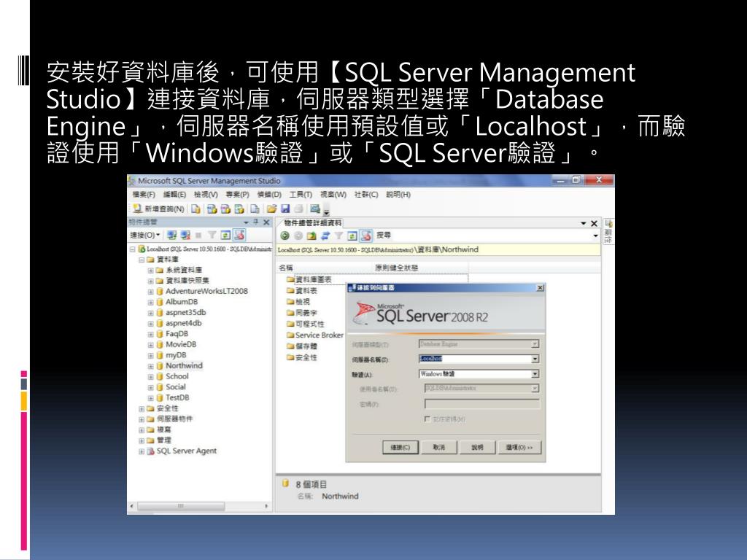
Task: Open the Windows 驗證 authentication dropdown arrow
Action: 535,374
